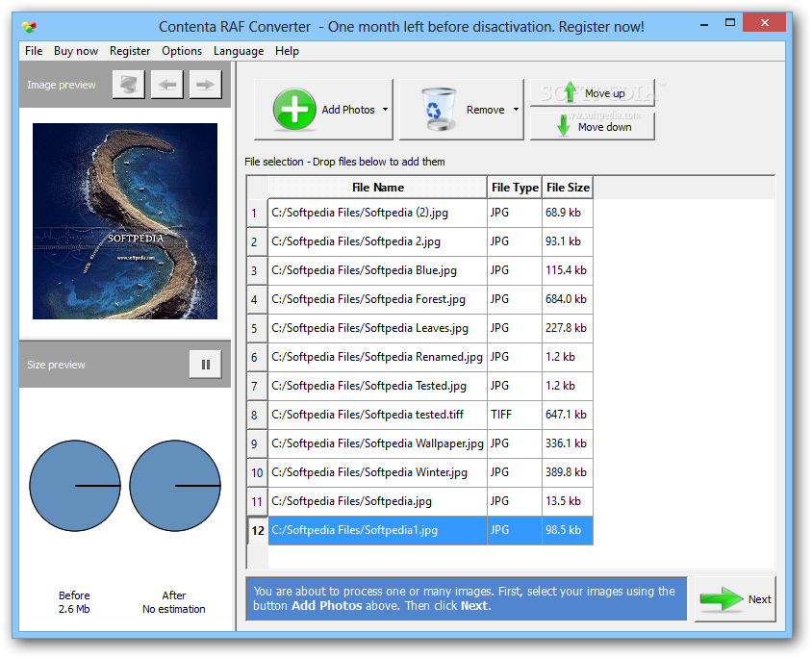The width and height of the screenshot is (812, 658).
Task: Click the TIFF file type cell
Action: click(x=514, y=415)
